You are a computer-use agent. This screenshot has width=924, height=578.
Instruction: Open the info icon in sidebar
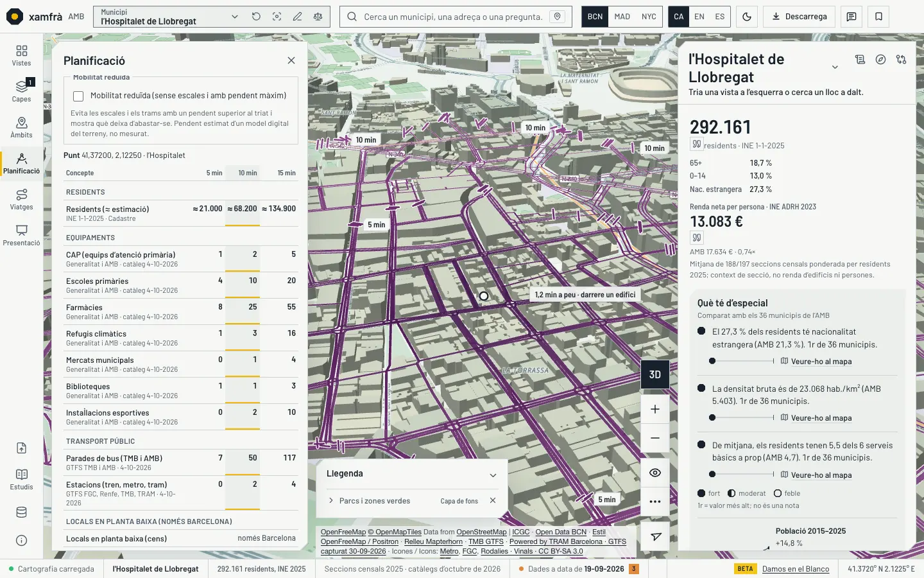(21, 540)
